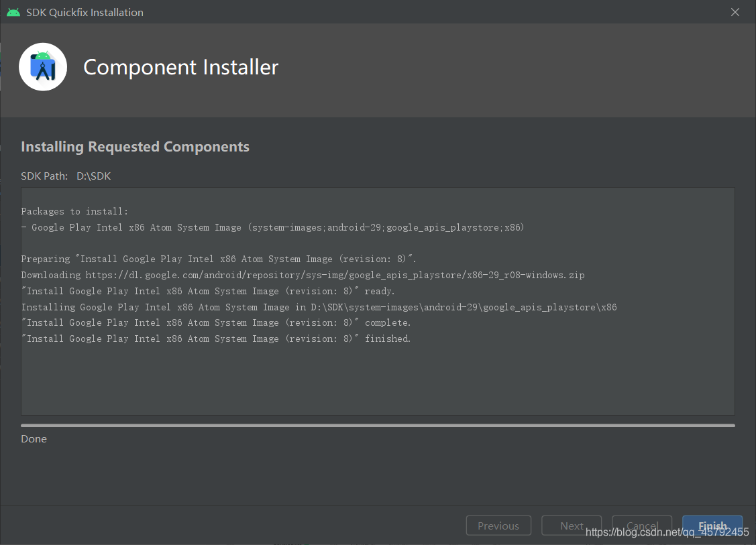Click the log line ending with 'finished.'
This screenshot has width=756, height=545.
pos(216,339)
